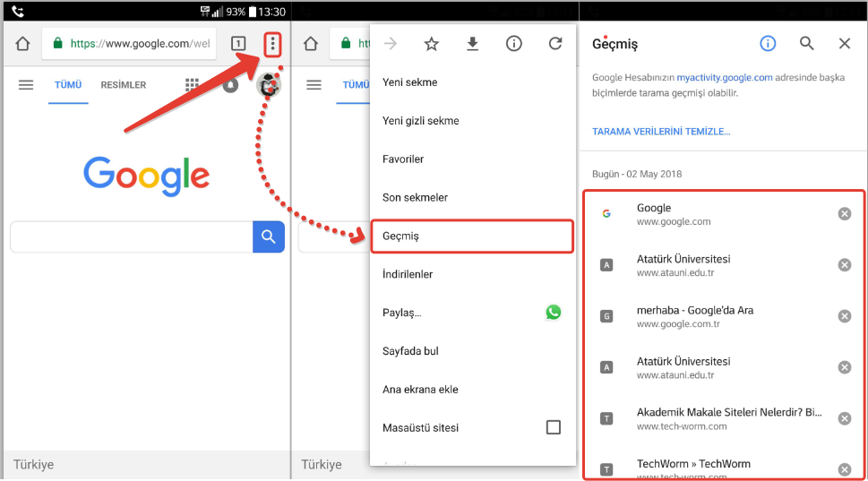
Task: Click the download page arrow icon
Action: coord(472,44)
